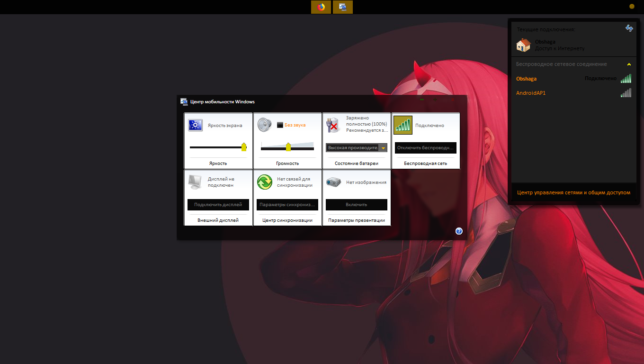Open display settings via the brightness sun icon
This screenshot has height=364, width=644.
[196, 125]
